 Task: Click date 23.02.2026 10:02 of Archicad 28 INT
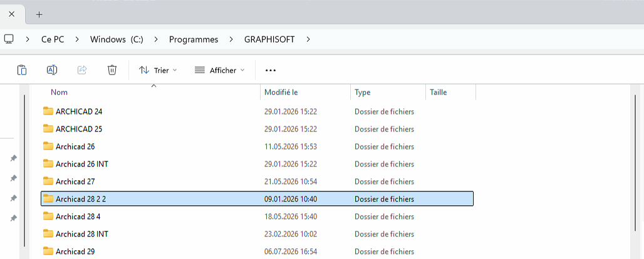tap(291, 234)
